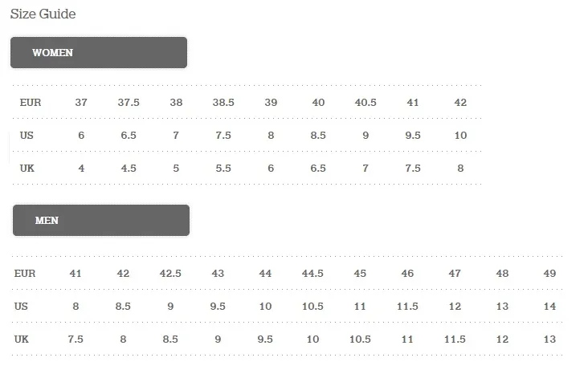This screenshot has width=588, height=374.
Task: Click the WOMEN section header button
Action: [99, 52]
